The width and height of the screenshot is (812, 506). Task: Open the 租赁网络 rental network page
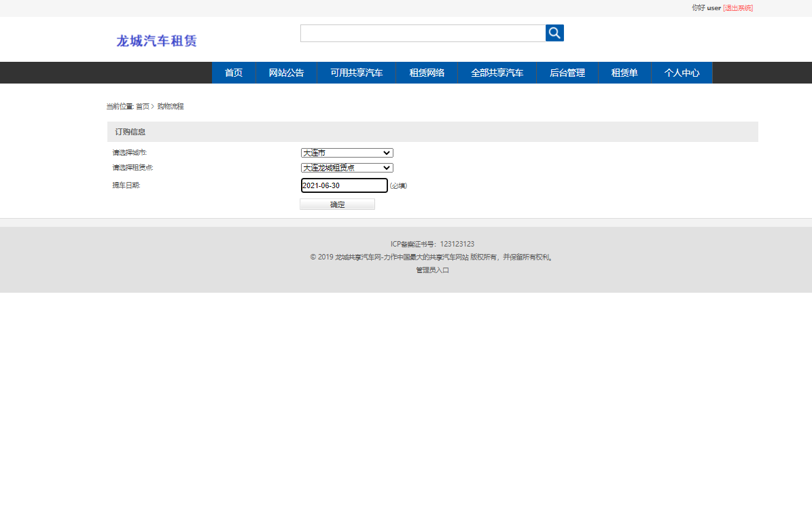tap(426, 73)
